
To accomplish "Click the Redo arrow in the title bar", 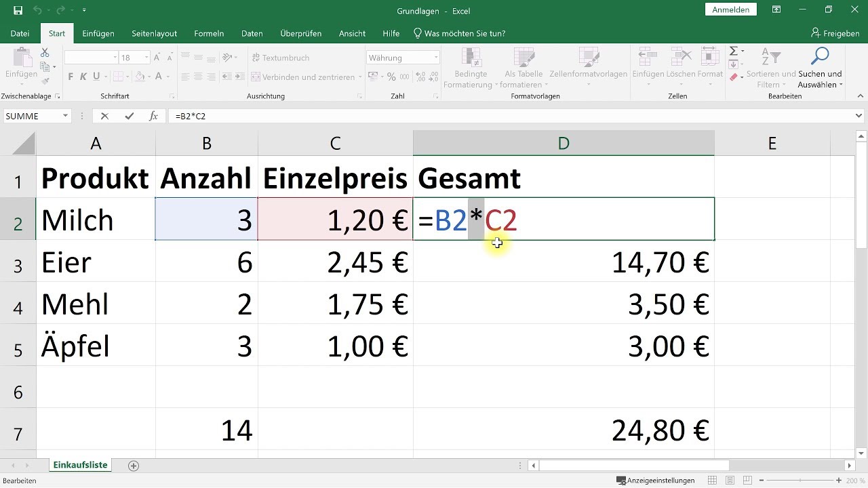I will [x=62, y=11].
